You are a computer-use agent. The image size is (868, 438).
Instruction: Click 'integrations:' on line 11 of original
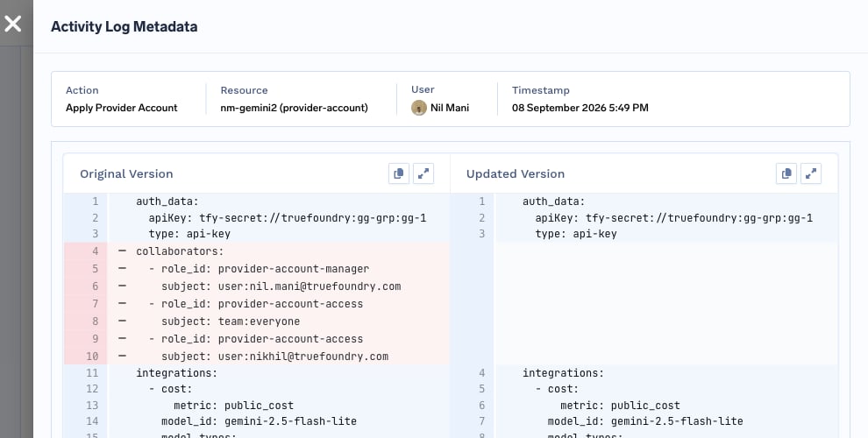(x=177, y=373)
